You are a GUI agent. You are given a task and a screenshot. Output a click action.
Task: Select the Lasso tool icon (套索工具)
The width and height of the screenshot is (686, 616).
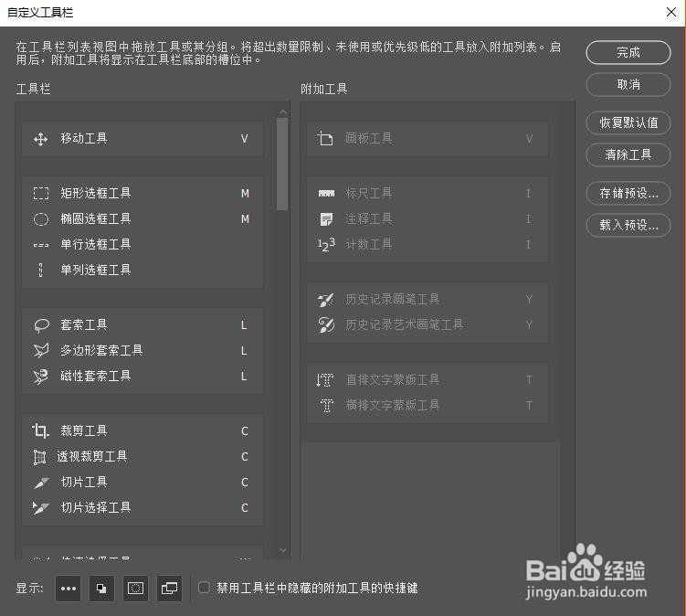[41, 325]
